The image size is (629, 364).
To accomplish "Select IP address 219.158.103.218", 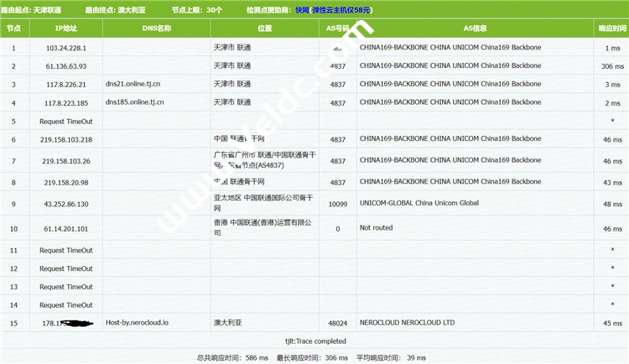I will [x=65, y=139].
